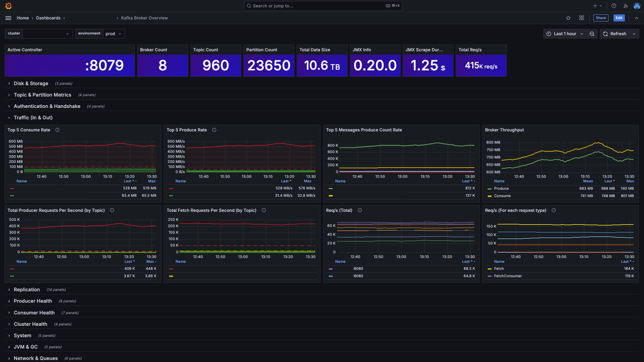
Task: Toggle FetchConsumer series in request type legend
Action: click(x=508, y=276)
